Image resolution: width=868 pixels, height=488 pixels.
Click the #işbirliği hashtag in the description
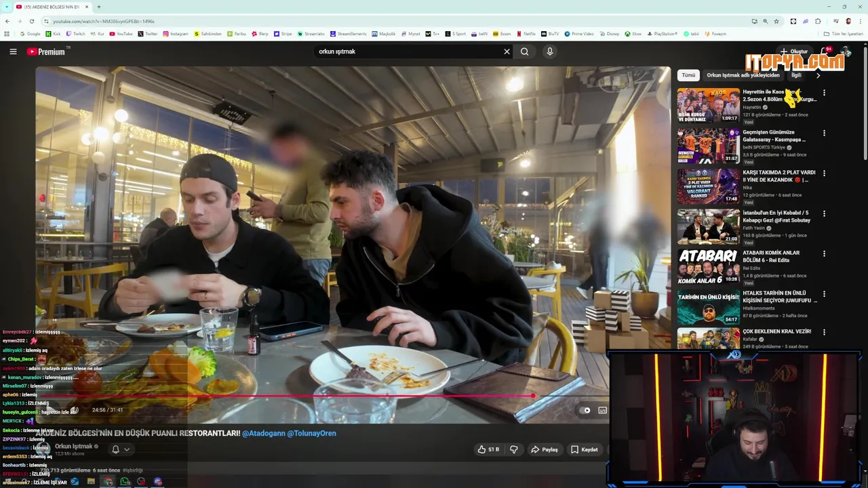133,470
